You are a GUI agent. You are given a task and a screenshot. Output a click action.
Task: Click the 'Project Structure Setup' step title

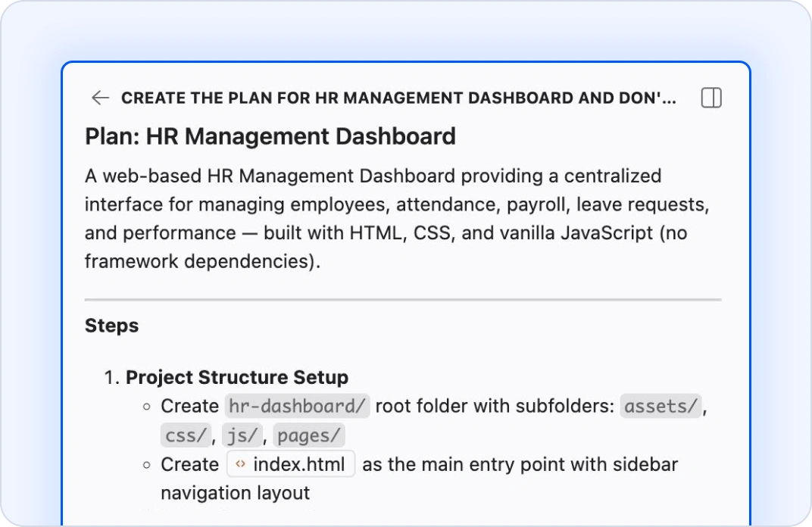pyautogui.click(x=237, y=378)
